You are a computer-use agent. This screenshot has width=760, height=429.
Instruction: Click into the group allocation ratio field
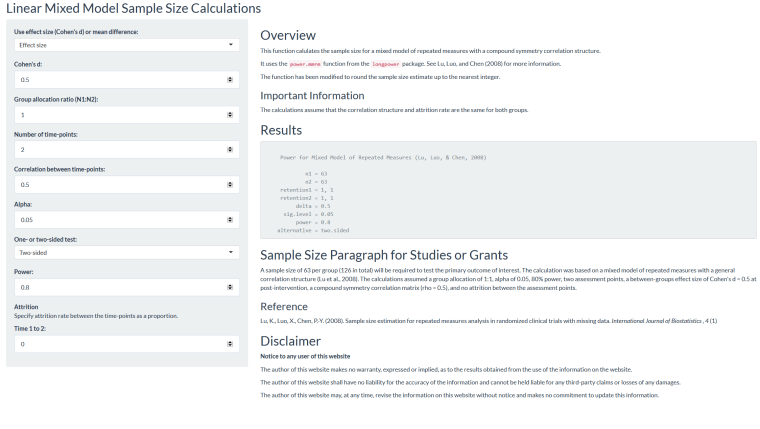point(115,115)
